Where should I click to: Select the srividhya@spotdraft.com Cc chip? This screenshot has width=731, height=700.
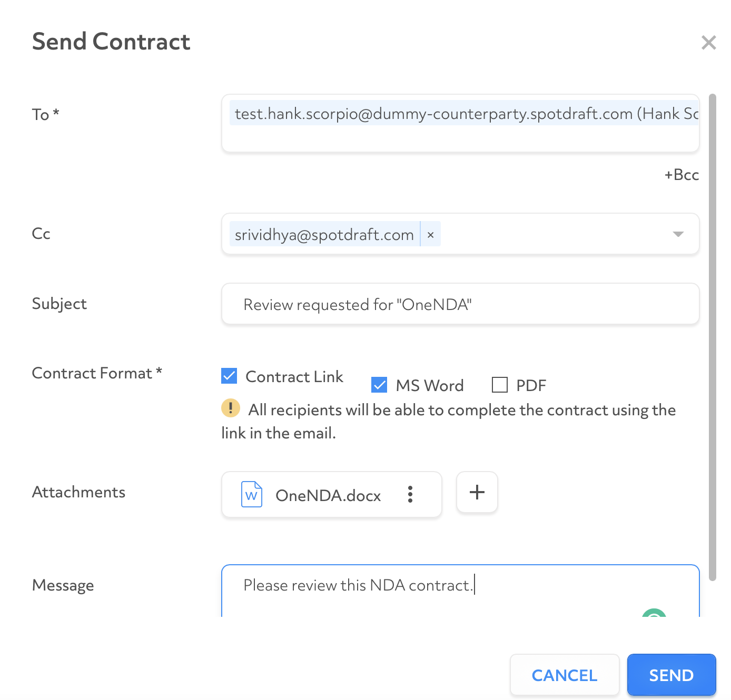click(x=324, y=235)
